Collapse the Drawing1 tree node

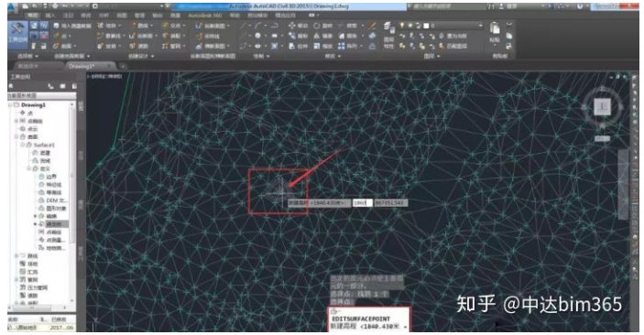pyautogui.click(x=11, y=105)
